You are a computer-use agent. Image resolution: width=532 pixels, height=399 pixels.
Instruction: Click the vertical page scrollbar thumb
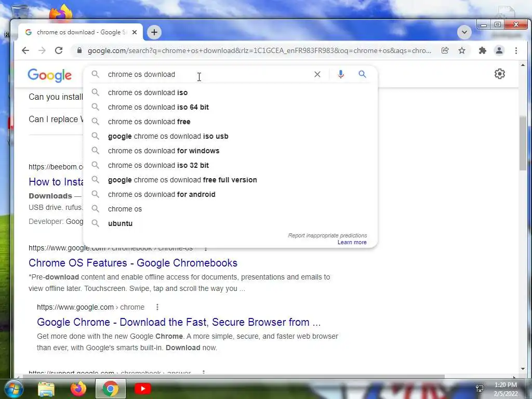523,143
